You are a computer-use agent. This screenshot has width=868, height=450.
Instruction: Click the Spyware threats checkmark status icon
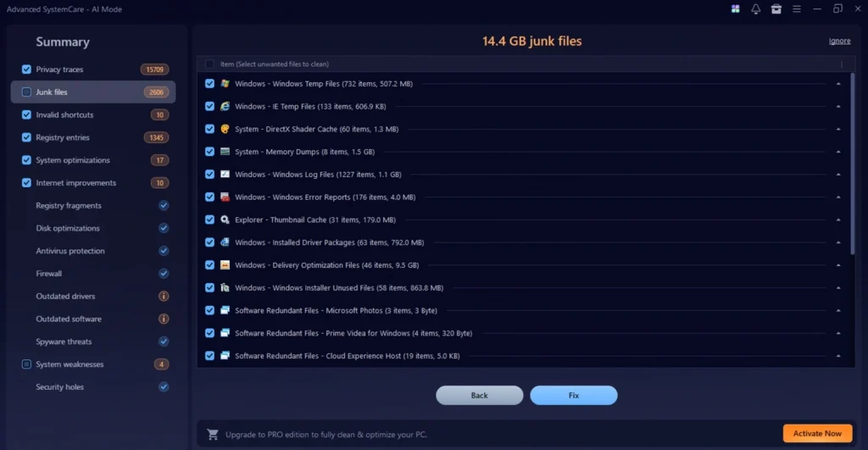click(x=164, y=342)
